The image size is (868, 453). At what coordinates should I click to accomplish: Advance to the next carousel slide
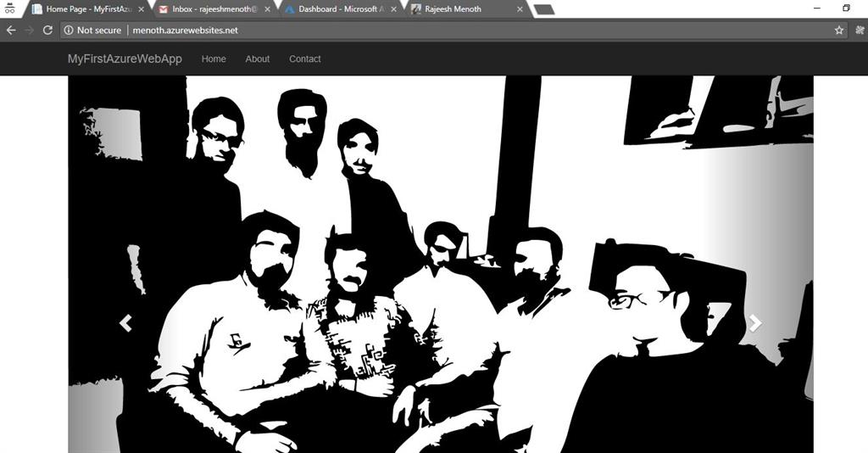click(755, 323)
